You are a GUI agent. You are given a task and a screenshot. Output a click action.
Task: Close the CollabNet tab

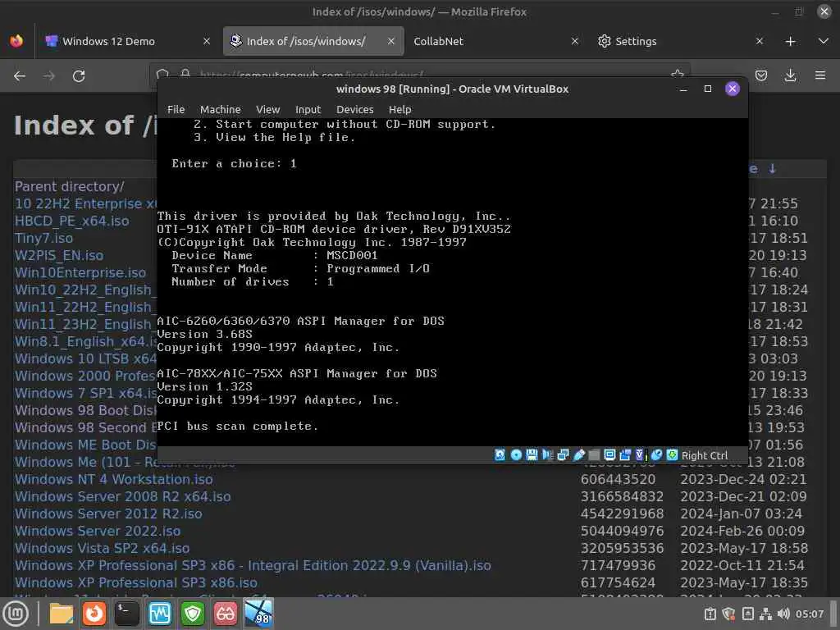point(575,41)
